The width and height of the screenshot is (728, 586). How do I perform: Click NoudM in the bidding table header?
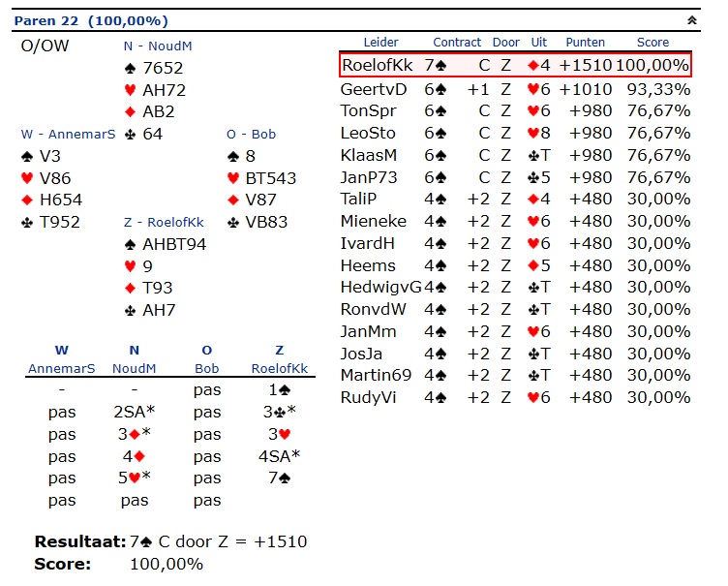(135, 368)
